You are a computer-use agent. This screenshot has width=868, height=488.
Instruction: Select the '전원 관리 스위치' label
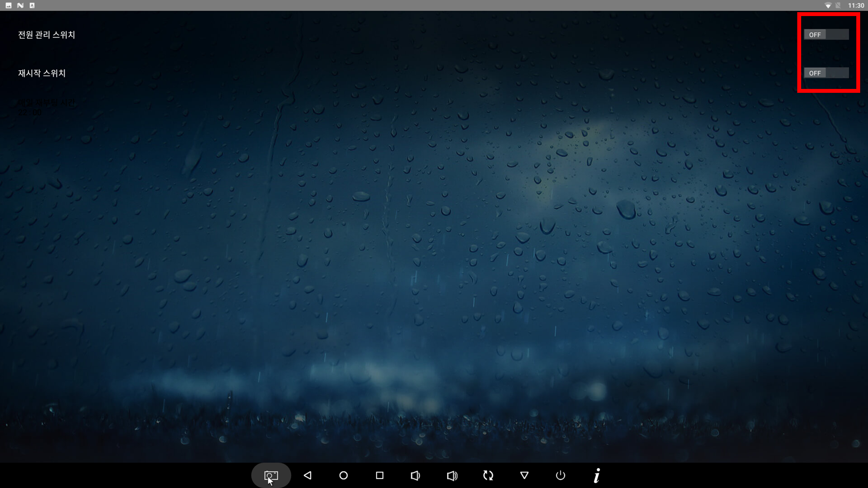(46, 35)
